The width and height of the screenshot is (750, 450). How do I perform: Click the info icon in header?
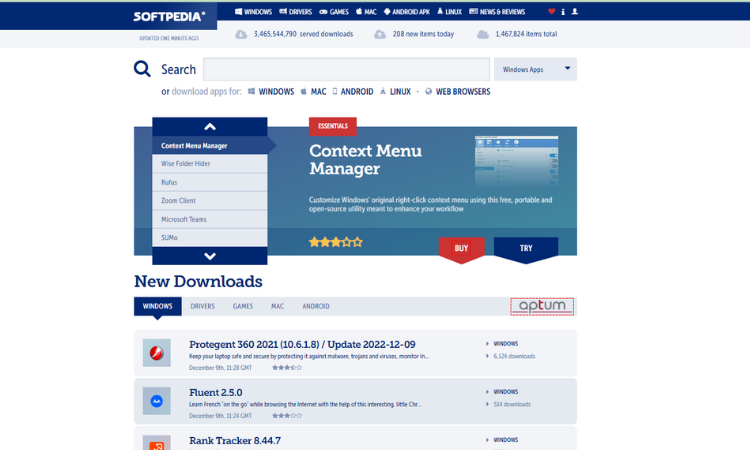pyautogui.click(x=563, y=11)
